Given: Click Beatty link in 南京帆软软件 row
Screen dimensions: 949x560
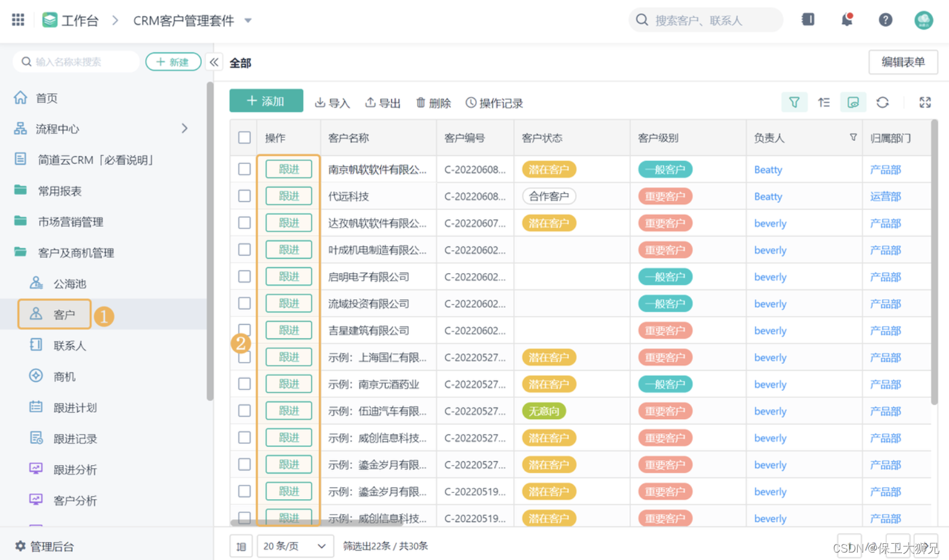Looking at the screenshot, I should pos(768,169).
